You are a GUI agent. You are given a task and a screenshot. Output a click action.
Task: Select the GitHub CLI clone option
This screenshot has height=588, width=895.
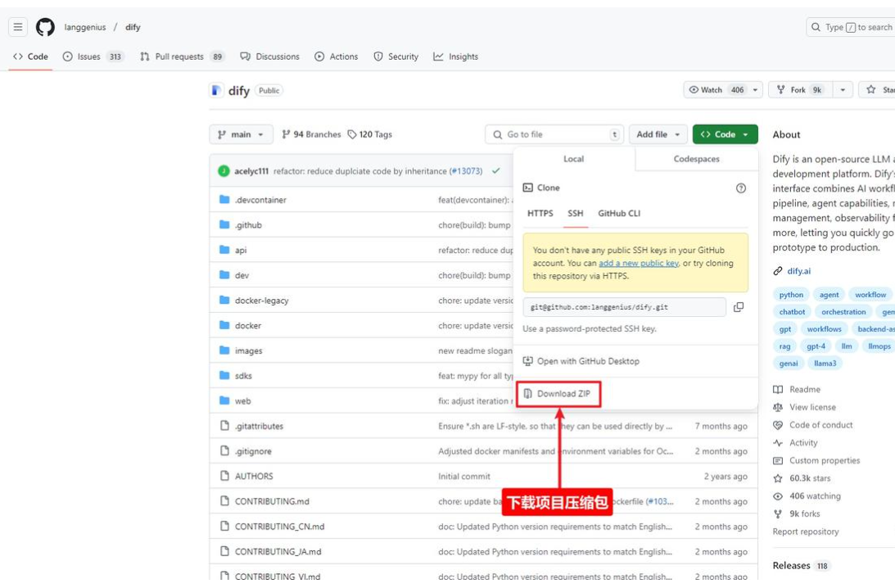tap(619, 213)
